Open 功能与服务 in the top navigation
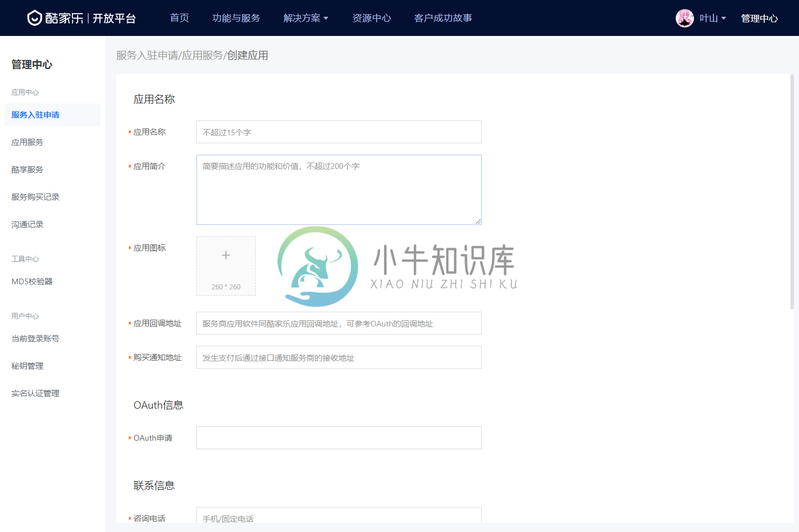Screen dimensions: 799x532 [236, 18]
